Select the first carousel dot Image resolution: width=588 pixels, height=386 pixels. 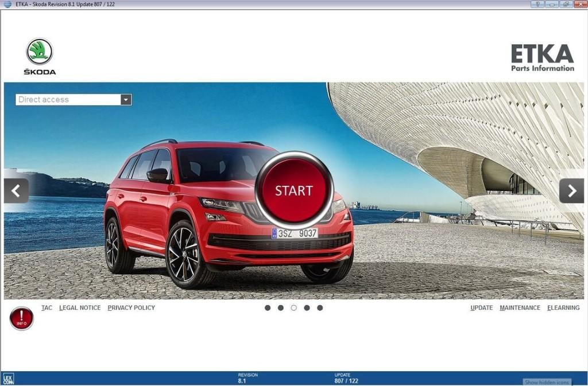[x=268, y=307]
